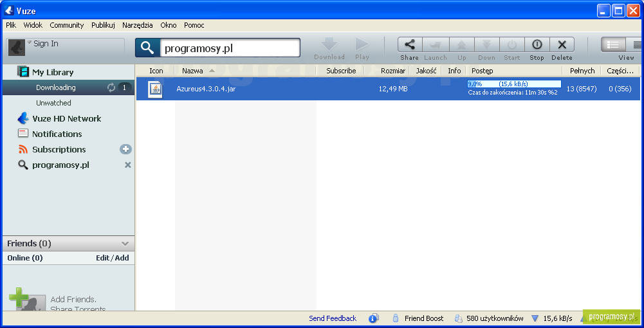Open the Narzędzia menu

(138, 26)
